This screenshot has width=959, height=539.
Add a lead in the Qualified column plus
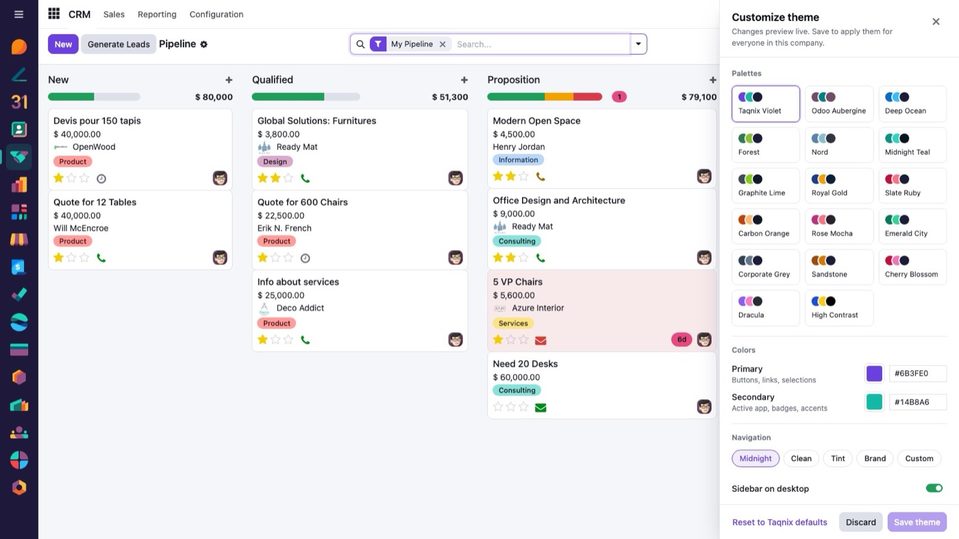(x=464, y=80)
